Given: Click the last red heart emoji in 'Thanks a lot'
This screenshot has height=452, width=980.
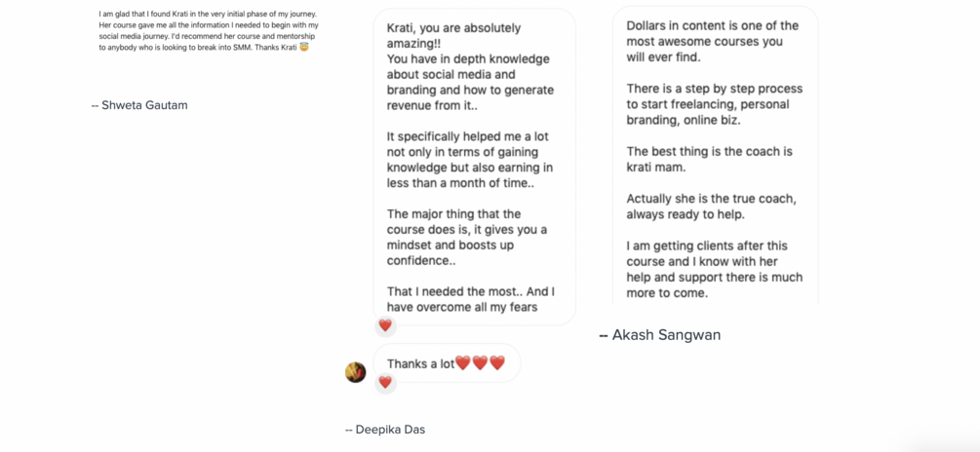Looking at the screenshot, I should coord(497,362).
